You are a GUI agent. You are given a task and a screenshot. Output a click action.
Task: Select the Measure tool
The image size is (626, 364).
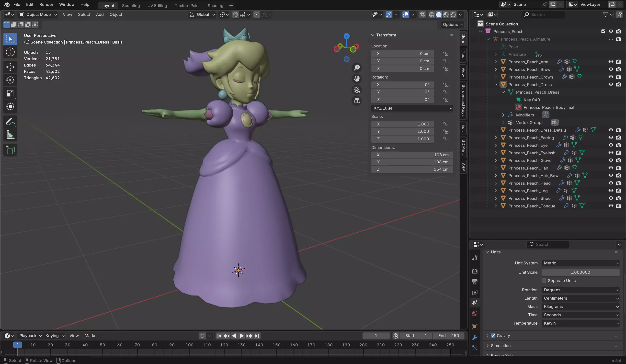10,135
